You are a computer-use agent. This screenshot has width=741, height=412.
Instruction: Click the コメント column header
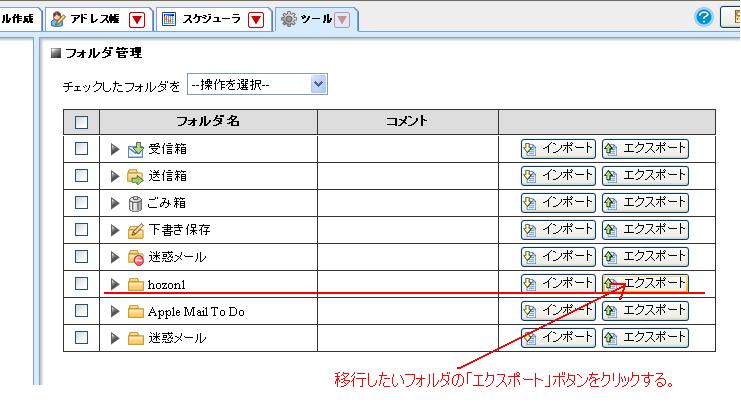[407, 121]
